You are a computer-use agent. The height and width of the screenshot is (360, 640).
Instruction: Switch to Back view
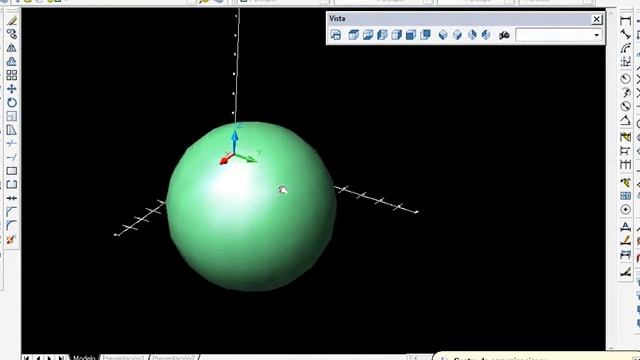tap(425, 35)
